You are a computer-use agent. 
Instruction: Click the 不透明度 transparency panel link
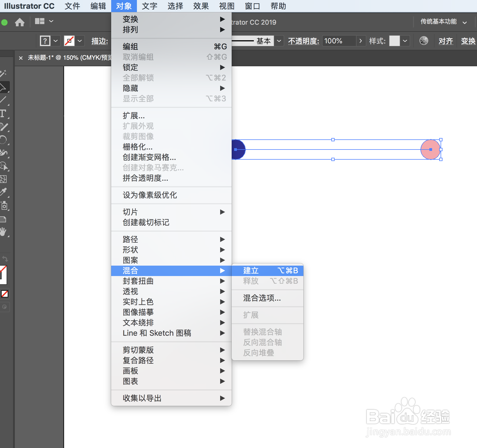click(x=304, y=41)
